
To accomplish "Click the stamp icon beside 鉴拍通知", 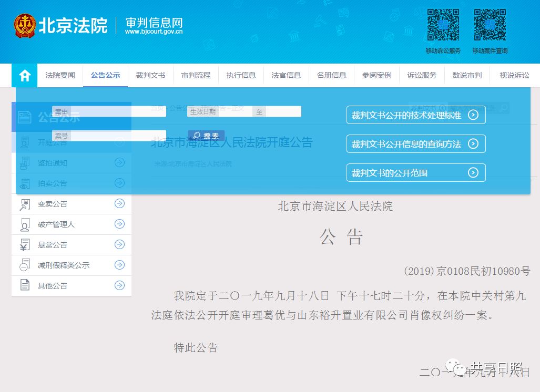I will click(x=25, y=163).
